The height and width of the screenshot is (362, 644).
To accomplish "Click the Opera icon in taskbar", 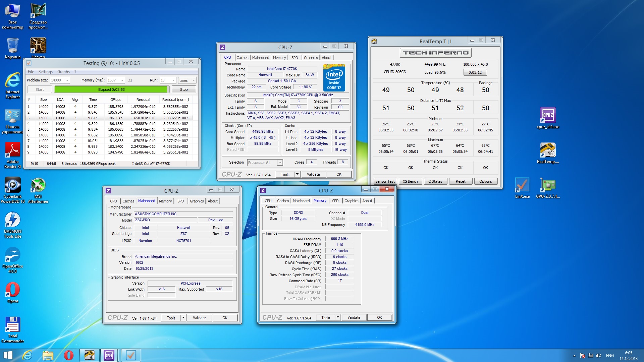I will [x=68, y=355].
